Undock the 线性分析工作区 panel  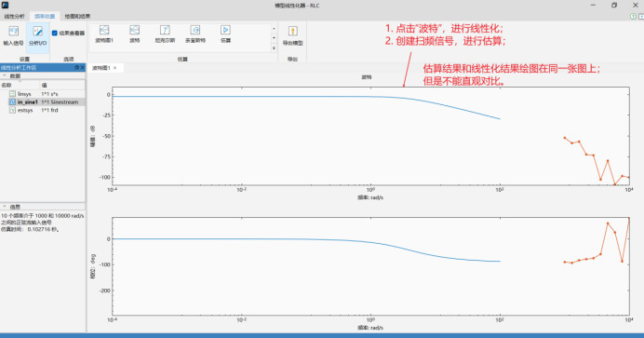point(77,67)
